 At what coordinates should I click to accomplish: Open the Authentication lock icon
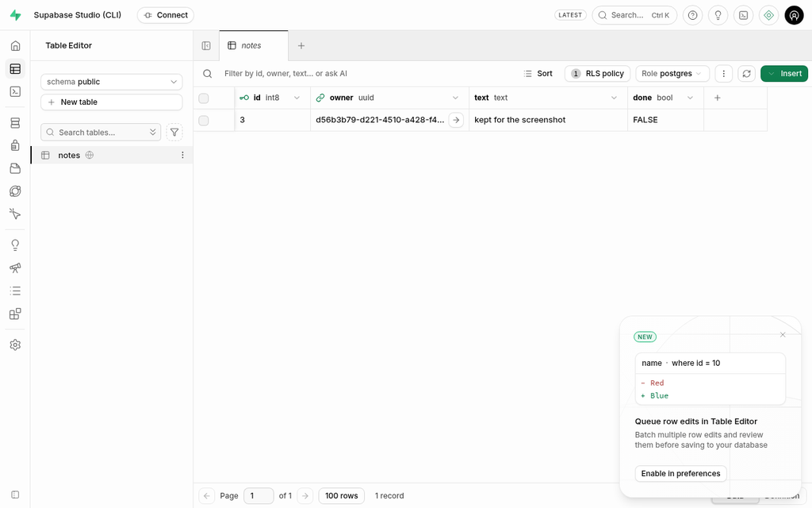(x=15, y=146)
